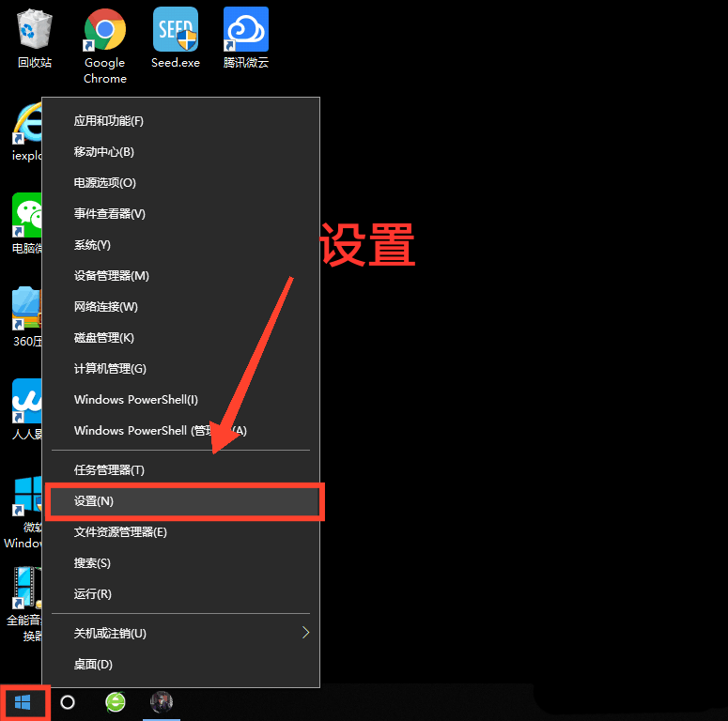Select 系统(Y) in the context menu
Viewport: 728px width, 721px height.
click(x=180, y=245)
